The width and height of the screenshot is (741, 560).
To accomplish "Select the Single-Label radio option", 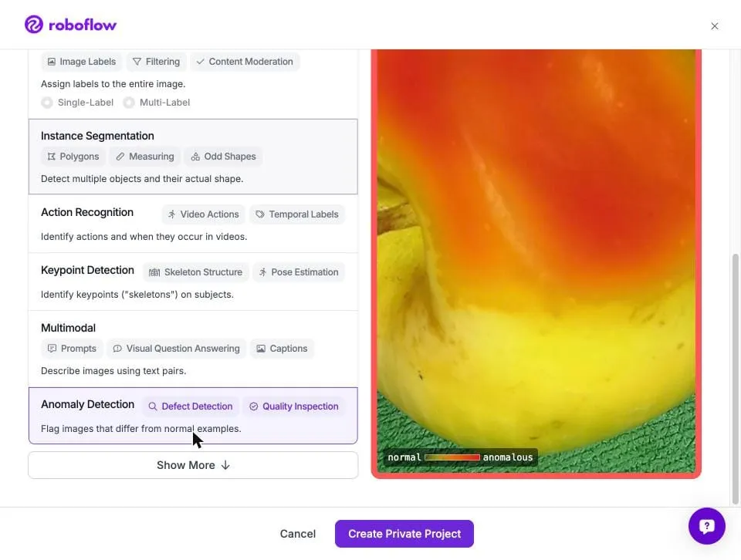I will click(x=47, y=103).
